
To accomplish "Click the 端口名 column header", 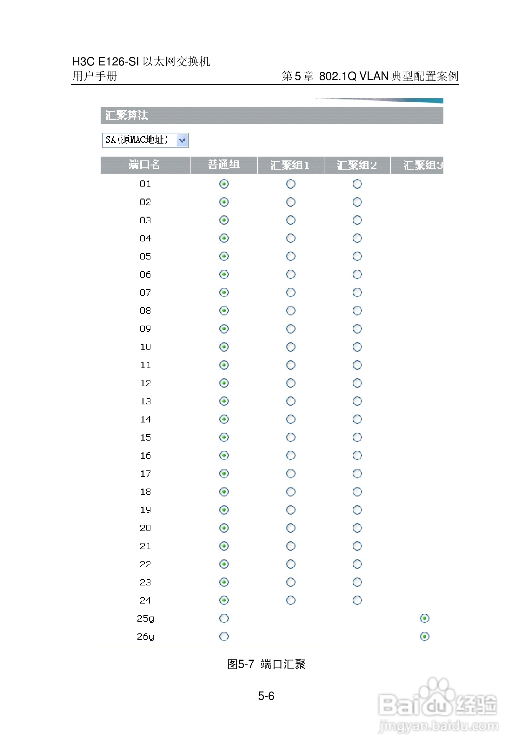I will click(145, 165).
